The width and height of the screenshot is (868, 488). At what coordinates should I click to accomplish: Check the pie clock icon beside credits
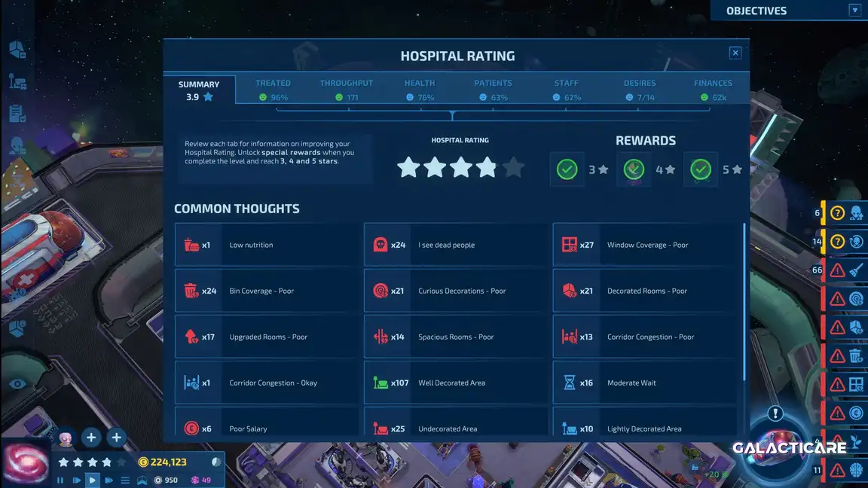(x=216, y=462)
